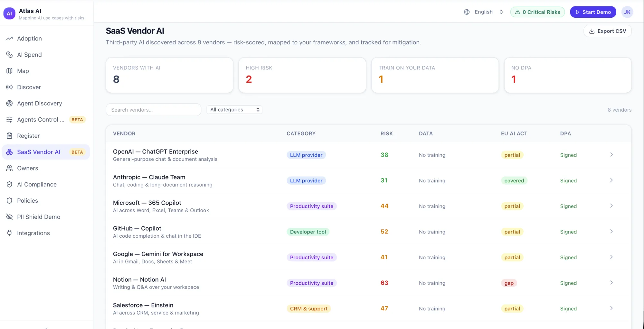Click the download icon on Export CSV
Viewport: 644px width, 329px height.
[592, 31]
